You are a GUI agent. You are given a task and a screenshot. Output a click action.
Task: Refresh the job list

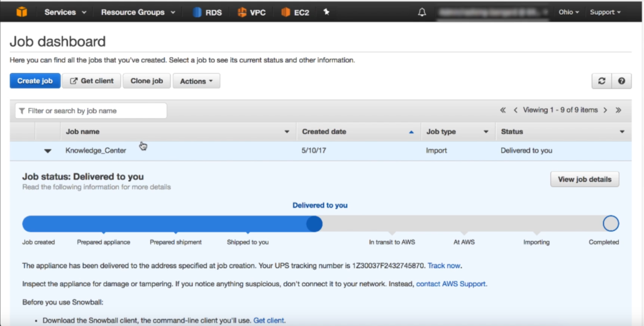pos(602,81)
